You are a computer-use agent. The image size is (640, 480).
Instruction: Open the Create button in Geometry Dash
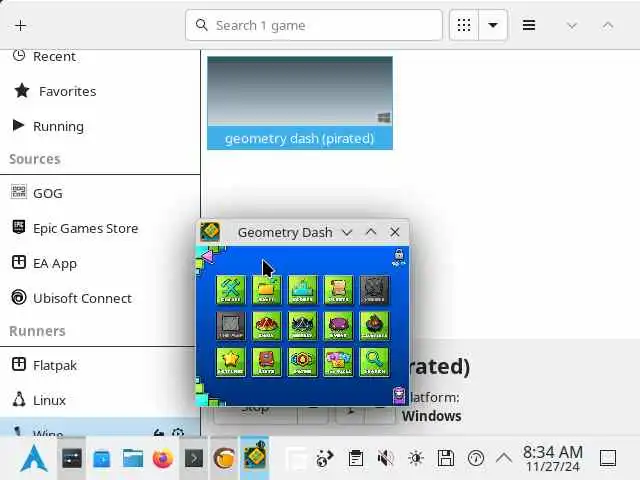coord(231,289)
